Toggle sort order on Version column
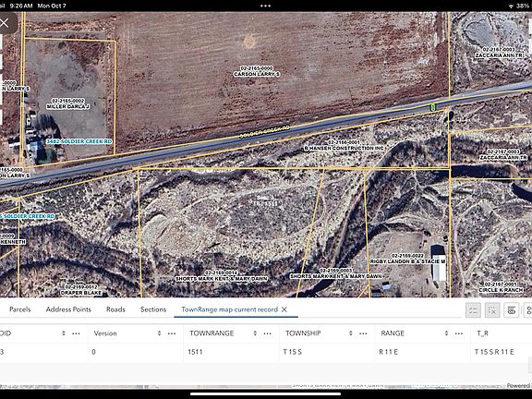This screenshot has height=399, width=532. point(159,333)
